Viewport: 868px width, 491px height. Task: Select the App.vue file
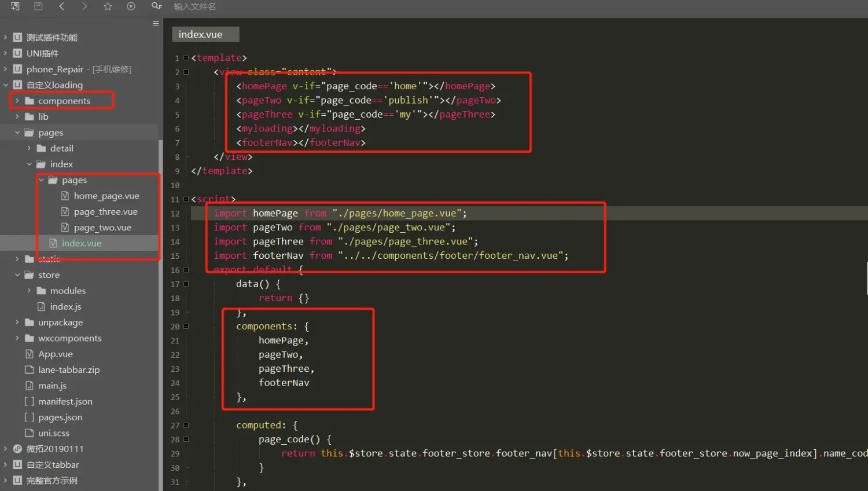point(56,354)
